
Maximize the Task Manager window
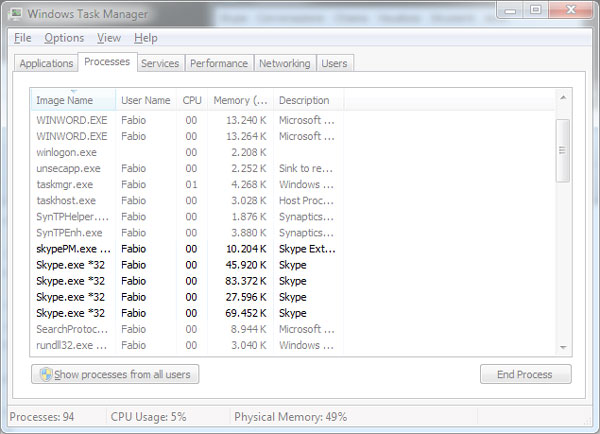click(536, 10)
